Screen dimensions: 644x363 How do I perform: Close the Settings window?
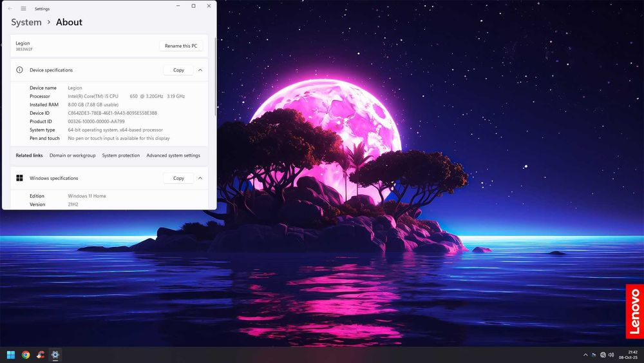click(209, 6)
